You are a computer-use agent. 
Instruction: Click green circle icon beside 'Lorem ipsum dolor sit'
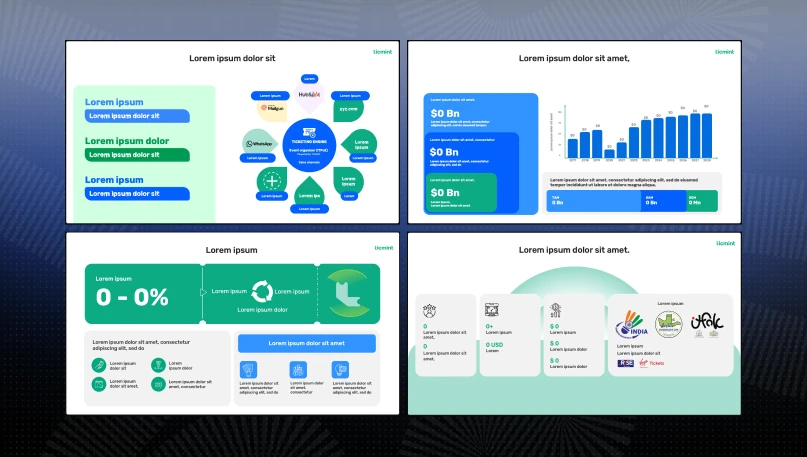[99, 365]
